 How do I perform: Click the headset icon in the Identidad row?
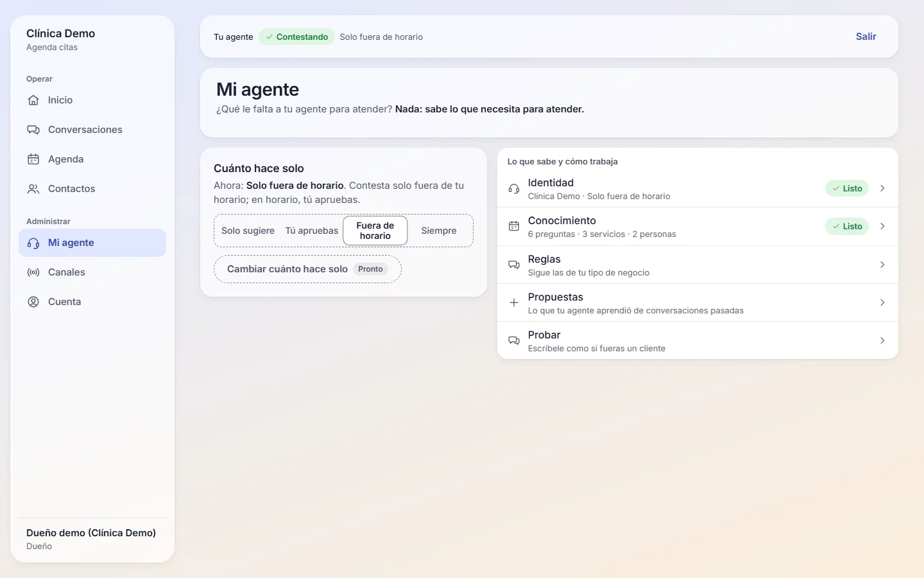point(514,189)
